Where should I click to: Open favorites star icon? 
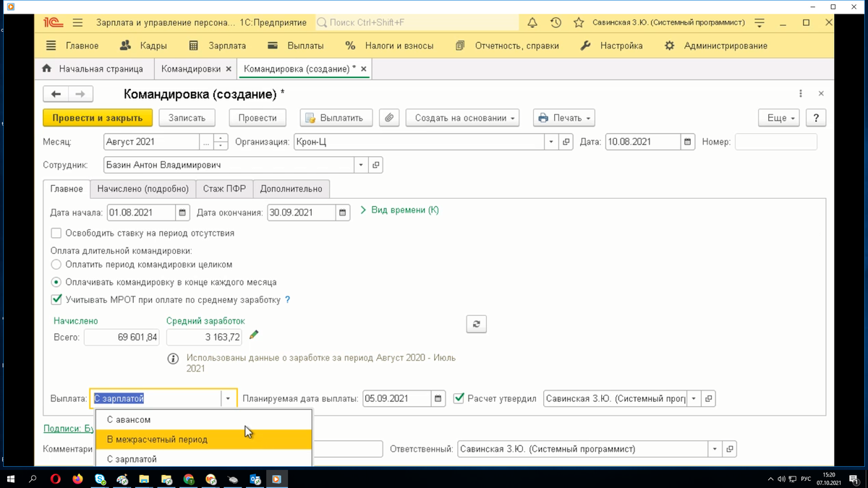click(579, 22)
